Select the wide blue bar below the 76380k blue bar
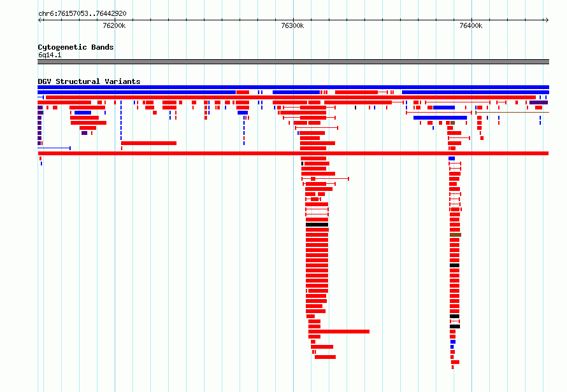 (x=440, y=118)
